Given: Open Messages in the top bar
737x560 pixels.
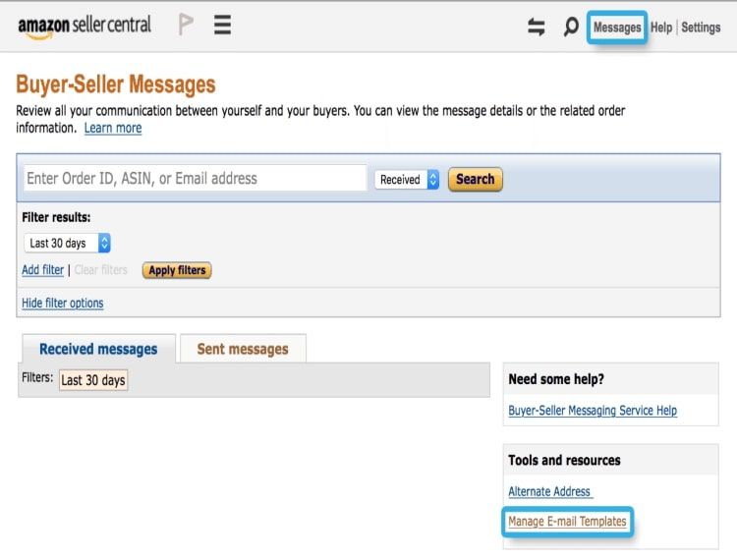Looking at the screenshot, I should (617, 28).
